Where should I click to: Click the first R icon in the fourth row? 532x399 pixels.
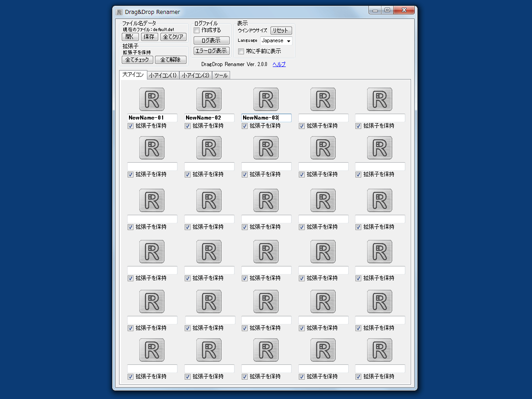tap(152, 252)
